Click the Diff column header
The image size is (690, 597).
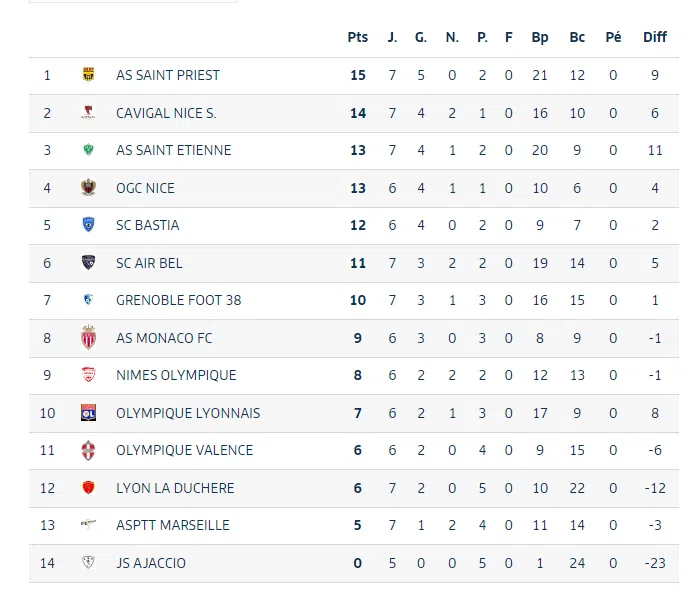coord(655,37)
